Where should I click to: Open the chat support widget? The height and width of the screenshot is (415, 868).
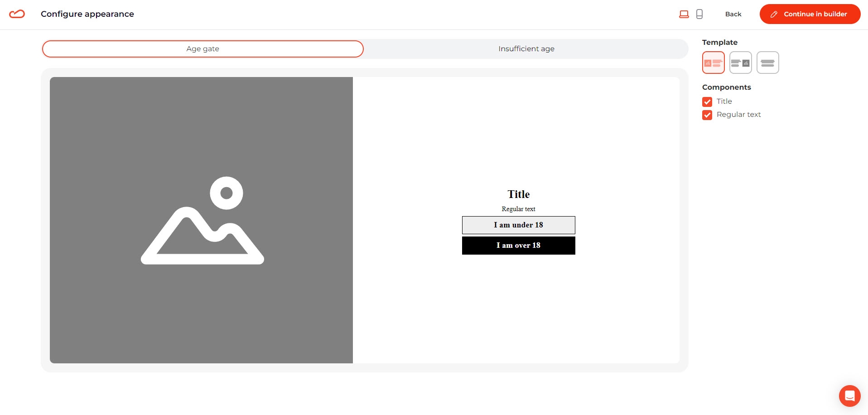(850, 396)
